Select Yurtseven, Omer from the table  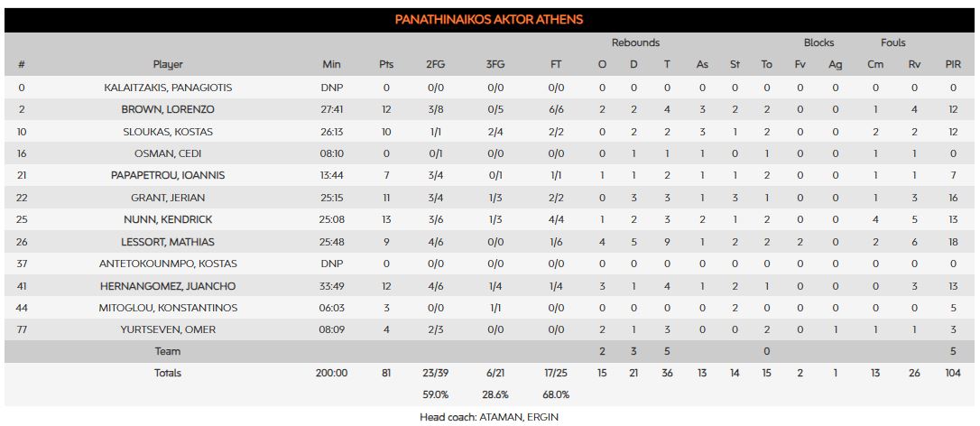click(x=168, y=329)
